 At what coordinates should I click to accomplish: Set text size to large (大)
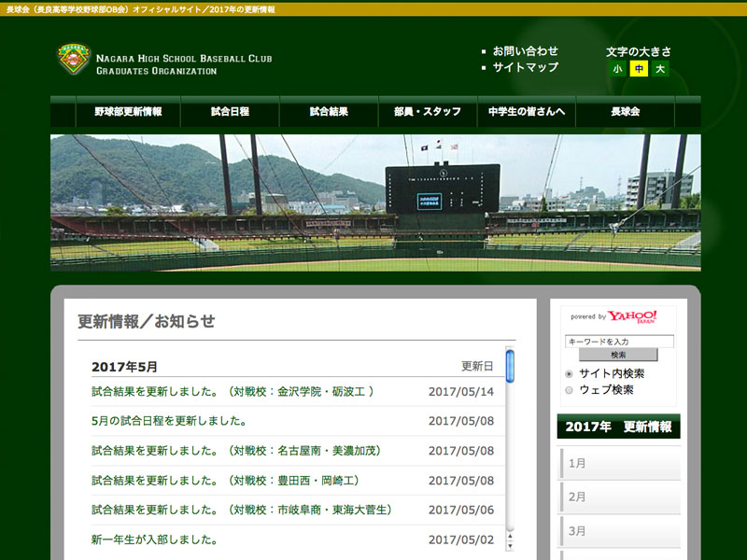(660, 69)
